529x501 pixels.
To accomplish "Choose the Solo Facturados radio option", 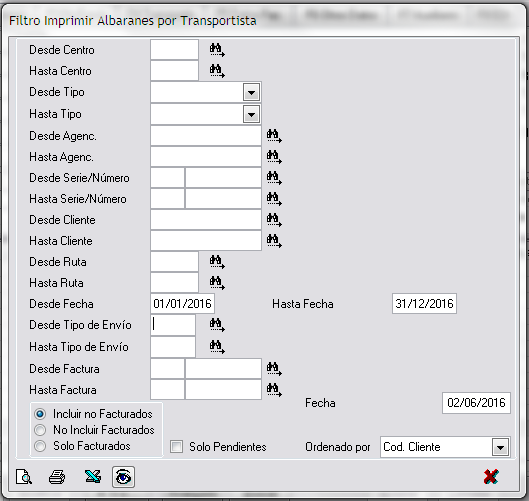I will click(x=40, y=446).
